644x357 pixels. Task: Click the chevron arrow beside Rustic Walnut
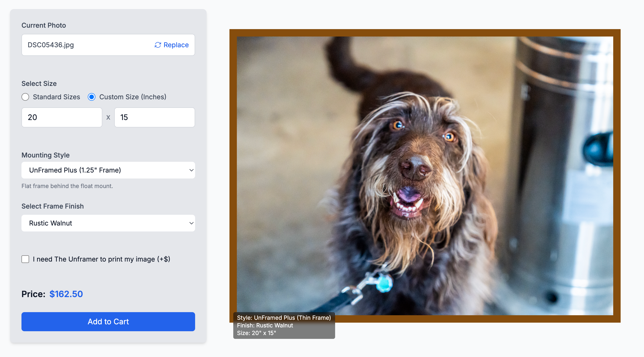point(191,223)
